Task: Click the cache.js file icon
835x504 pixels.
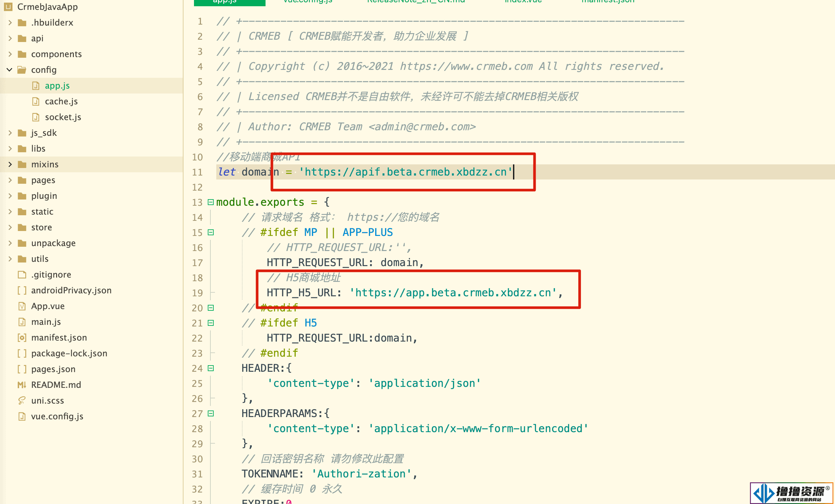Action: (35, 101)
